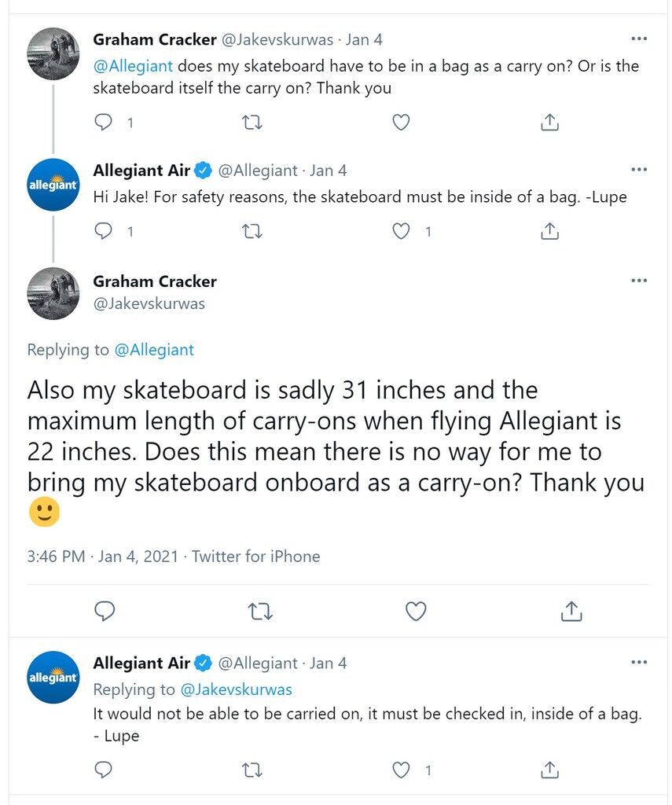Viewport: 672px width, 805px height.
Task: Share the 'Hi Jake!' Allegiant tweet
Action: coord(550,231)
